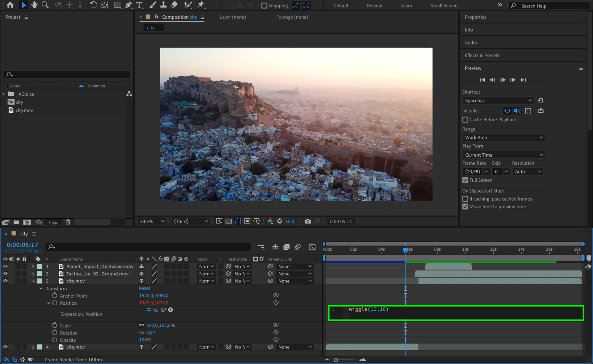Switch to the Review workspace

[x=374, y=6]
